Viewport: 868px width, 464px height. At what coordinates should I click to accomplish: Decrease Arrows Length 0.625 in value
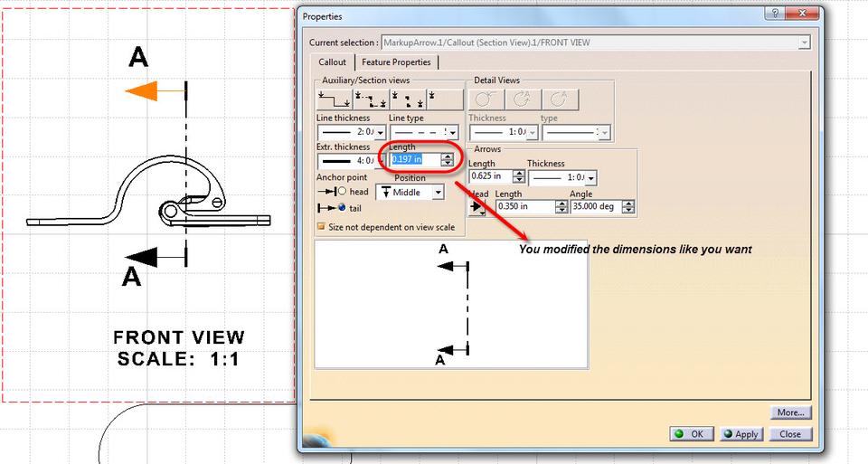tap(519, 180)
